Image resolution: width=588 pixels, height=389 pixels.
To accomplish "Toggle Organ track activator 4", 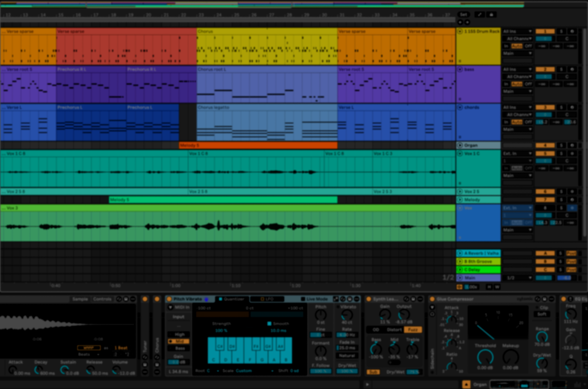I will pyautogui.click(x=545, y=145).
